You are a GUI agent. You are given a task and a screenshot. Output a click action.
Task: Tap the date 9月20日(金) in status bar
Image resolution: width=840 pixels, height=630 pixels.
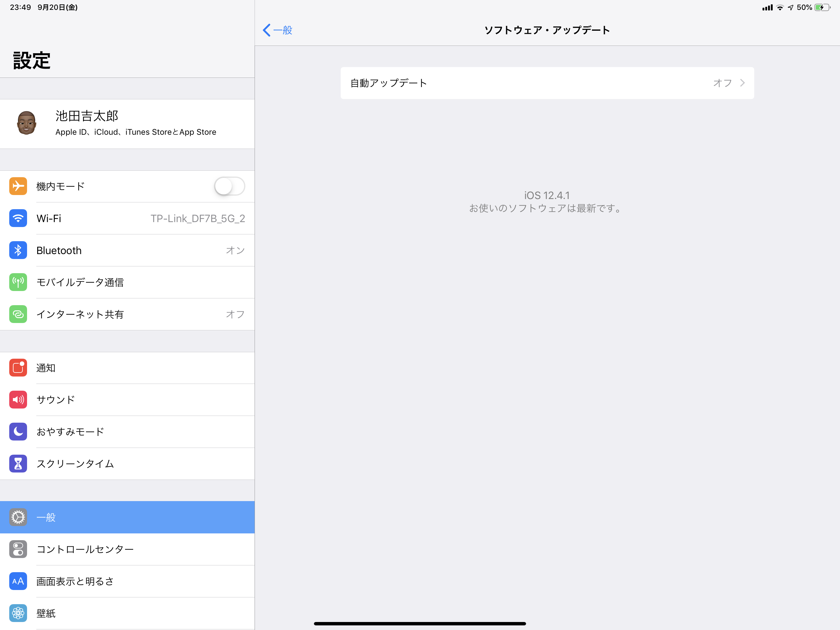[57, 7]
